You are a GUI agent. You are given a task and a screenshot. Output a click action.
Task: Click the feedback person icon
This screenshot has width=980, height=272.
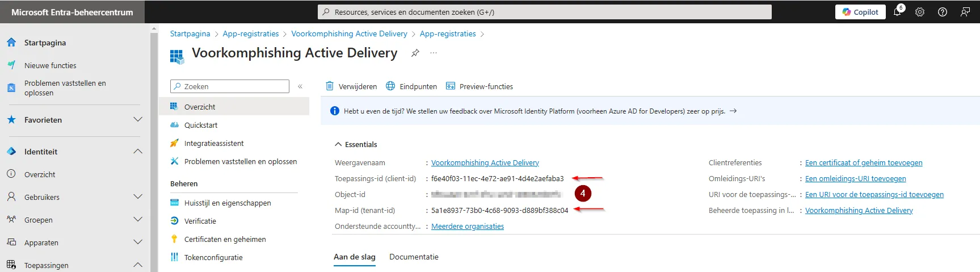tap(965, 12)
